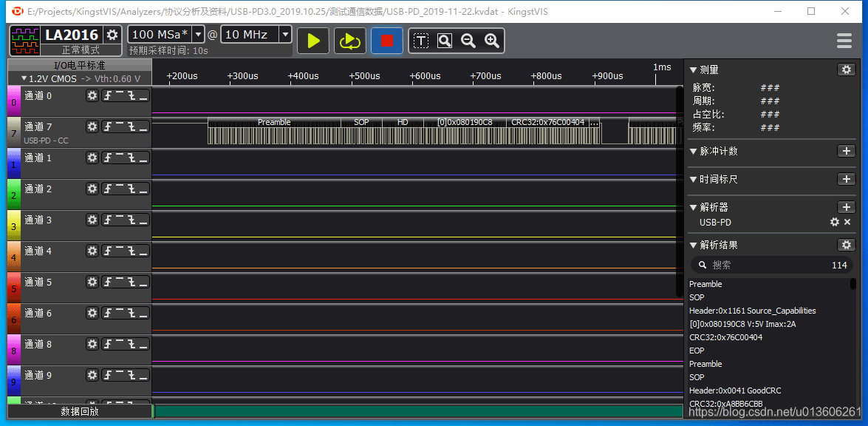This screenshot has width=868, height=426.
Task: Set low level trigger on 通道 2
Action: 143,189
